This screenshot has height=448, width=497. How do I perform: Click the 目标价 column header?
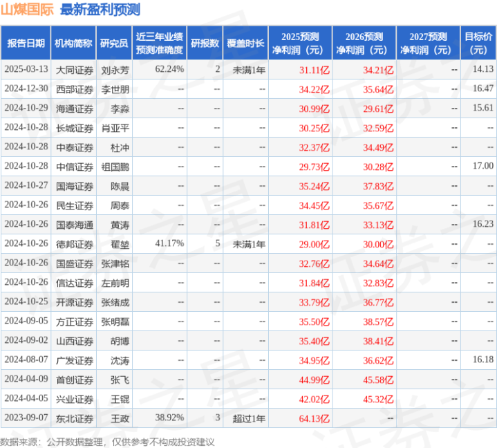coord(478,43)
